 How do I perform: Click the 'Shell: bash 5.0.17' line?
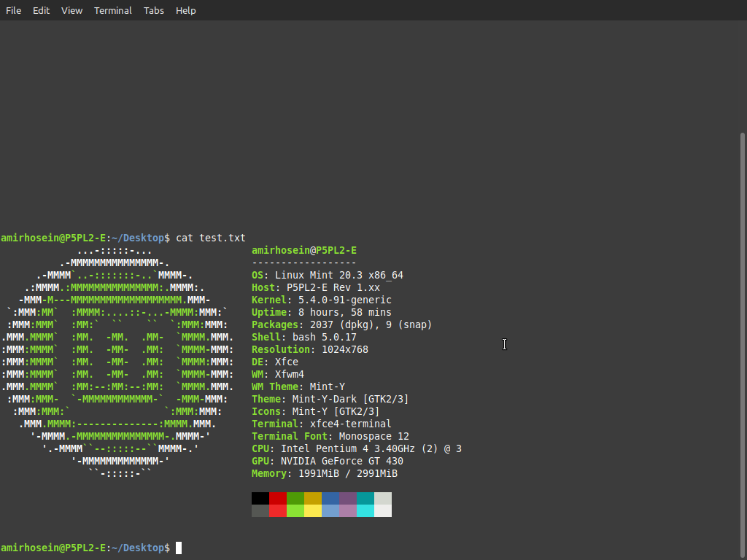[x=304, y=337]
